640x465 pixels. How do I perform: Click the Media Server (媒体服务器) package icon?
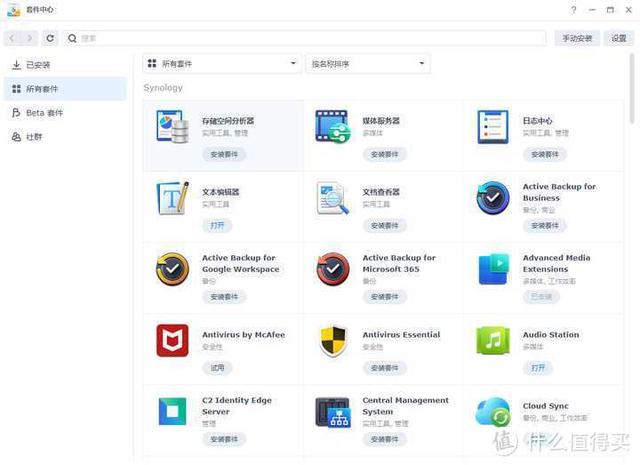click(333, 127)
